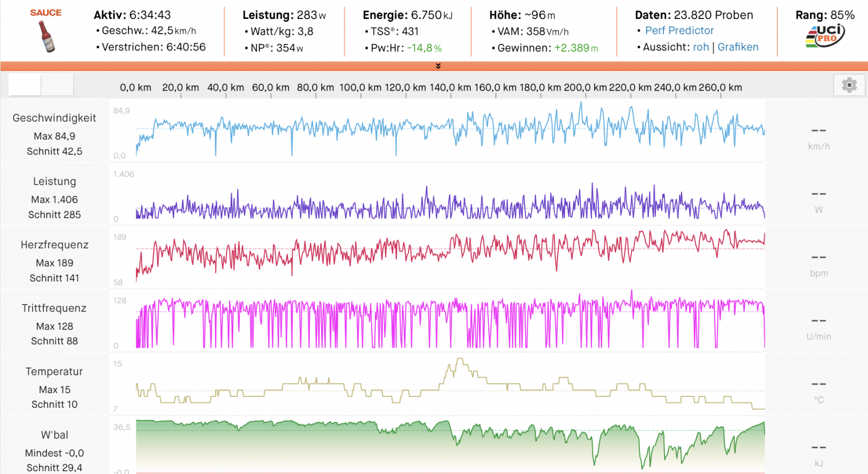The width and height of the screenshot is (868, 474).
Task: Select the Geschwindigkeit chart label
Action: point(54,118)
